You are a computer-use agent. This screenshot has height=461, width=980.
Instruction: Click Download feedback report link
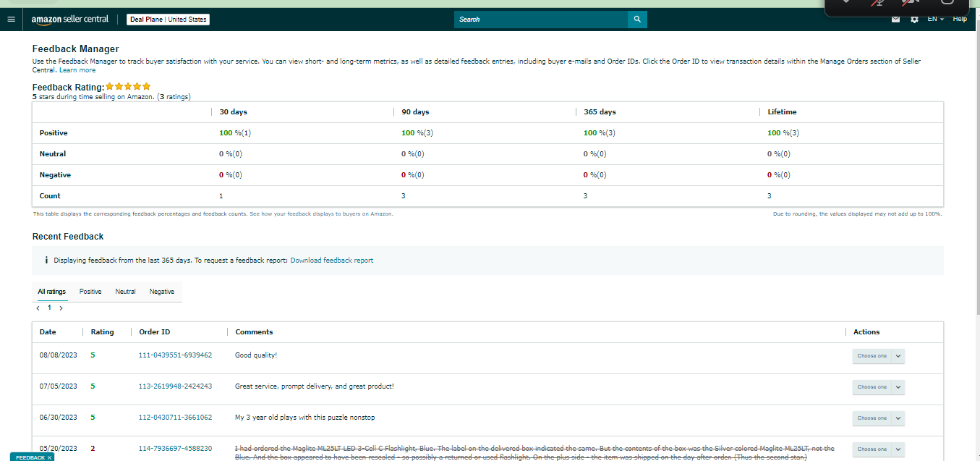click(x=332, y=261)
